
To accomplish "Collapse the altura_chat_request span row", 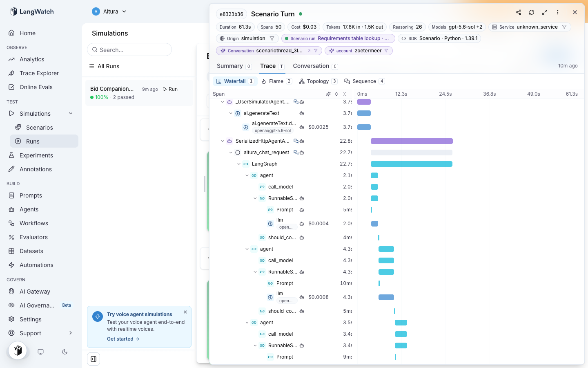I will point(231,153).
